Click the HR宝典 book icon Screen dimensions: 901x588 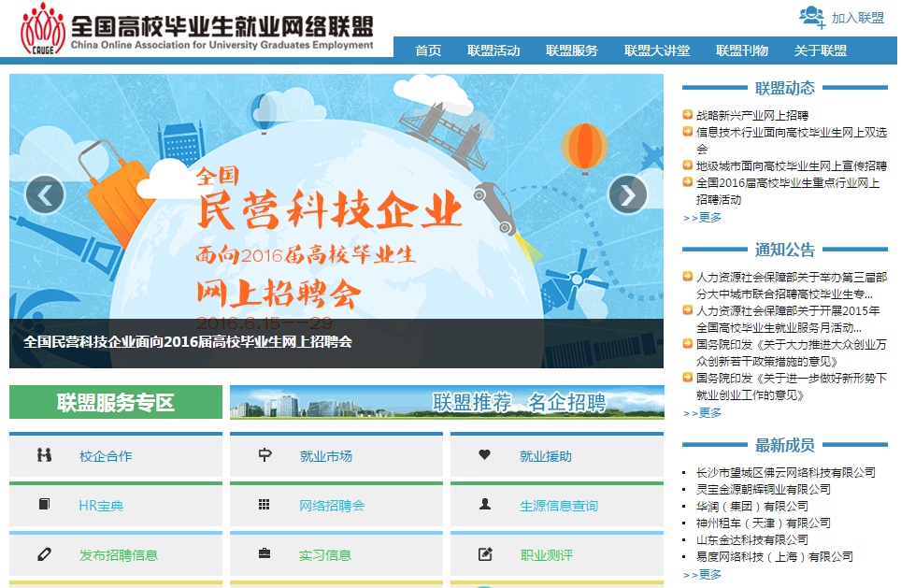pos(44,505)
